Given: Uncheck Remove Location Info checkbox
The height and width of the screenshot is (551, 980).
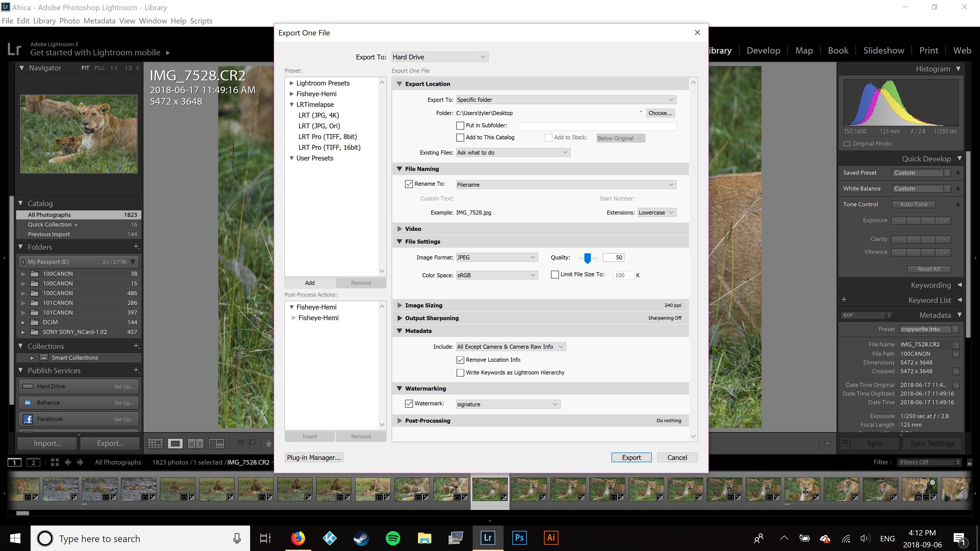Looking at the screenshot, I should pyautogui.click(x=460, y=360).
